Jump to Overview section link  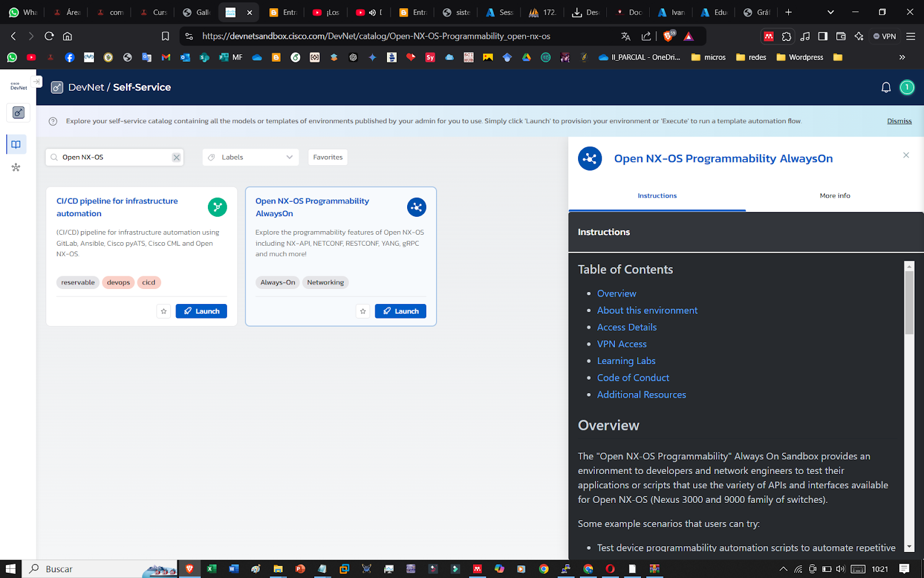(x=617, y=294)
